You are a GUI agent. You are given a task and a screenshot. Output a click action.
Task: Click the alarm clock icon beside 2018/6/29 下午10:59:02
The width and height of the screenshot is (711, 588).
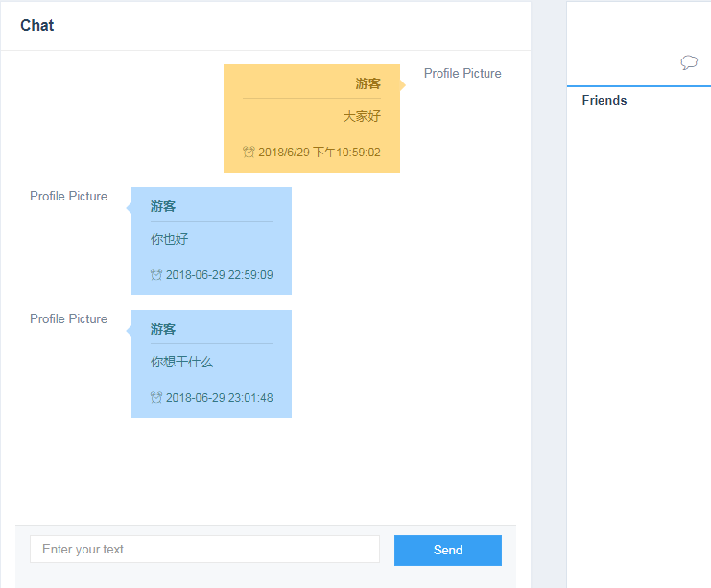click(x=249, y=152)
